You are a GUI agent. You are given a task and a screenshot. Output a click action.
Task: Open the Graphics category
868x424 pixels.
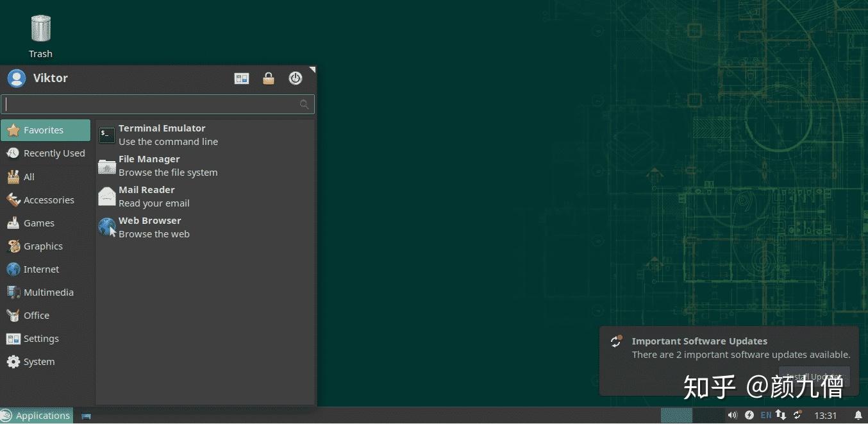point(43,246)
